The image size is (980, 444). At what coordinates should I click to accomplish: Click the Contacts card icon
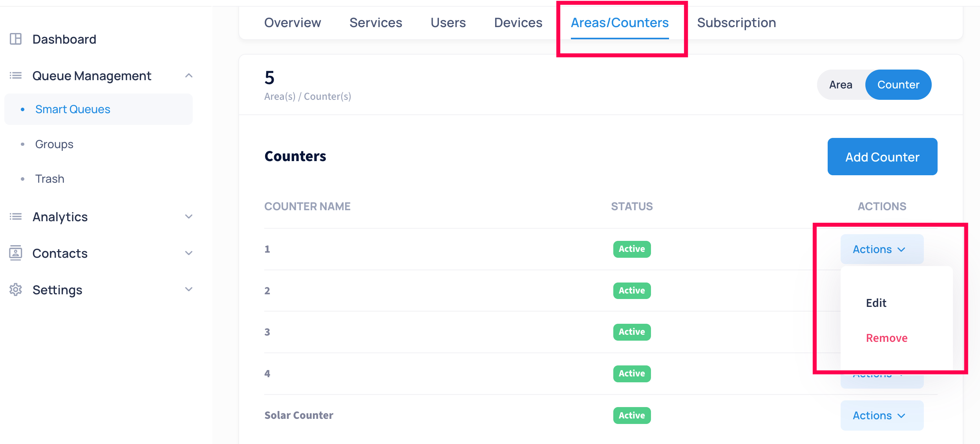pyautogui.click(x=16, y=253)
